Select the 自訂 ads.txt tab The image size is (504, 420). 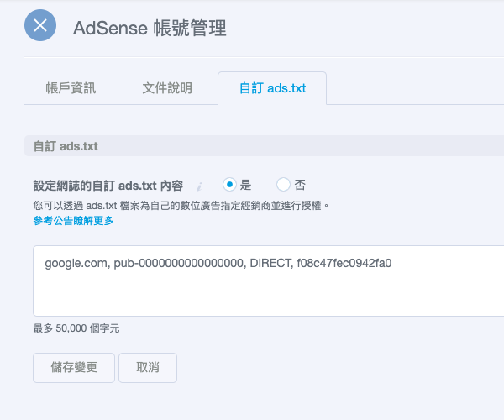point(272,88)
